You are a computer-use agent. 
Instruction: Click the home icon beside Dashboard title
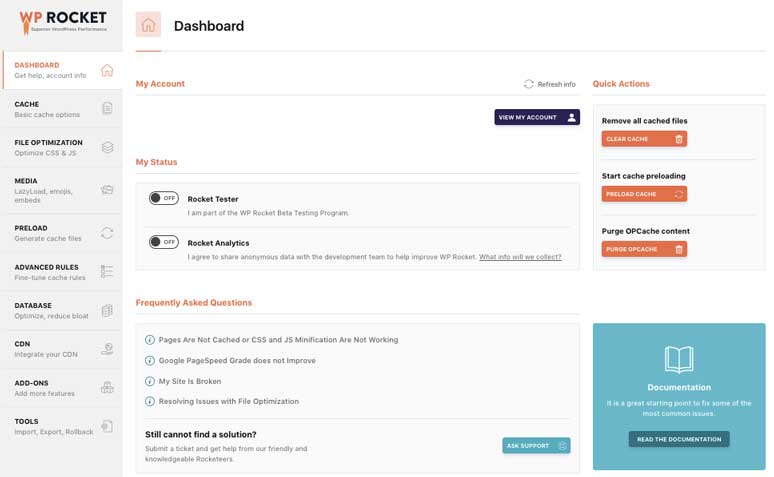(x=148, y=25)
